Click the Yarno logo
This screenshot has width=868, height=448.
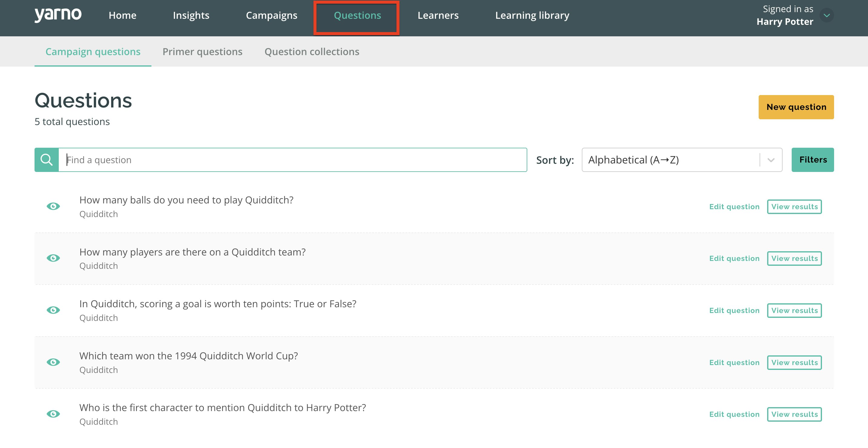pos(58,15)
